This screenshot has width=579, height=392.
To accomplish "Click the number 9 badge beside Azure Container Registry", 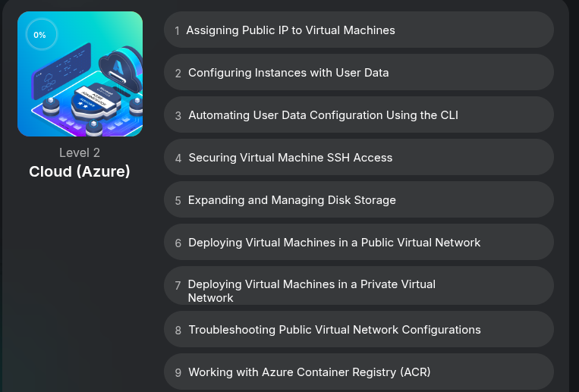I will (178, 373).
